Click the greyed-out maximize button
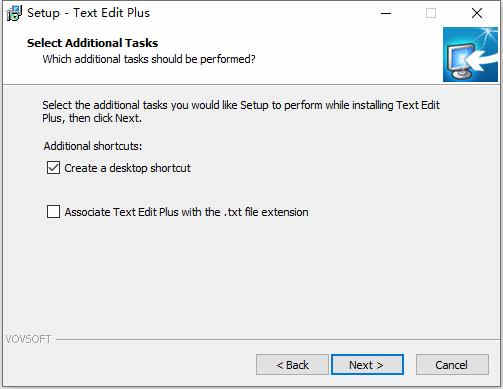Screen dimensions: 503x389 431,13
